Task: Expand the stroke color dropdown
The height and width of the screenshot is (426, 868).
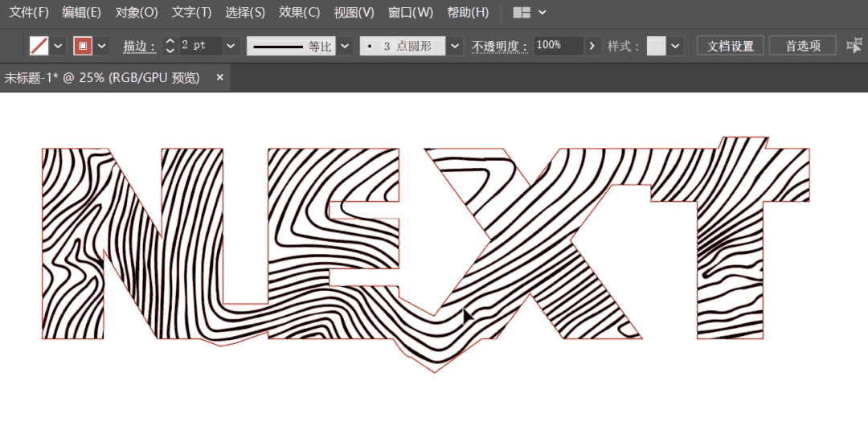Action: 102,46
